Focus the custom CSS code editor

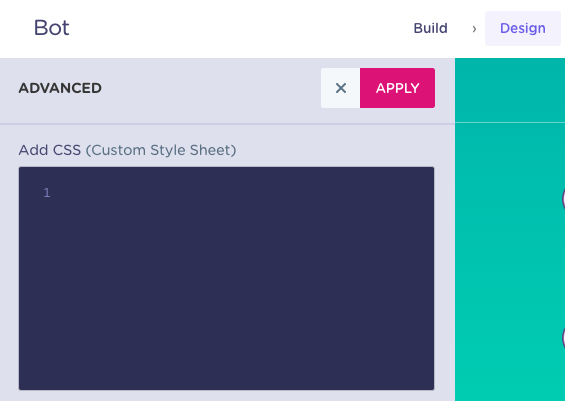click(227, 278)
